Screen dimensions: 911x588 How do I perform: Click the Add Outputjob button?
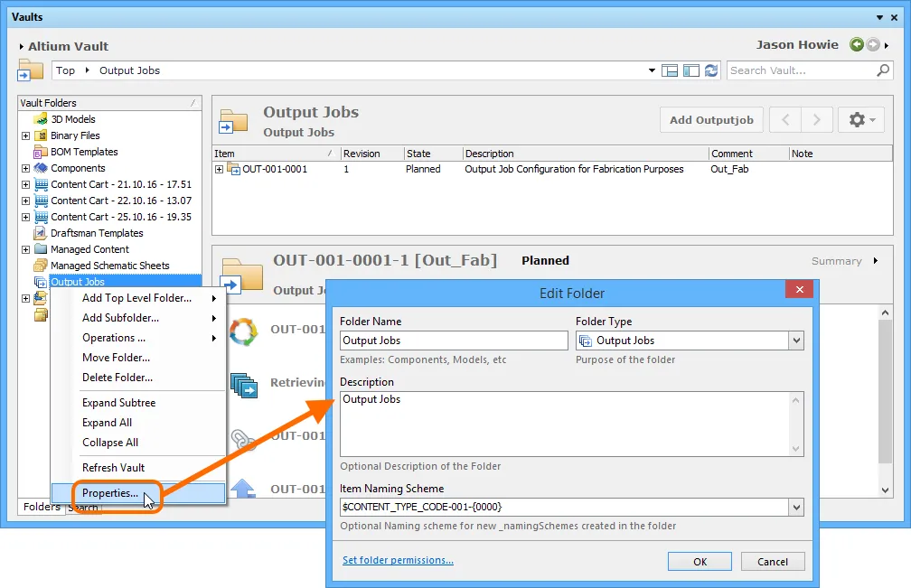[712, 120]
